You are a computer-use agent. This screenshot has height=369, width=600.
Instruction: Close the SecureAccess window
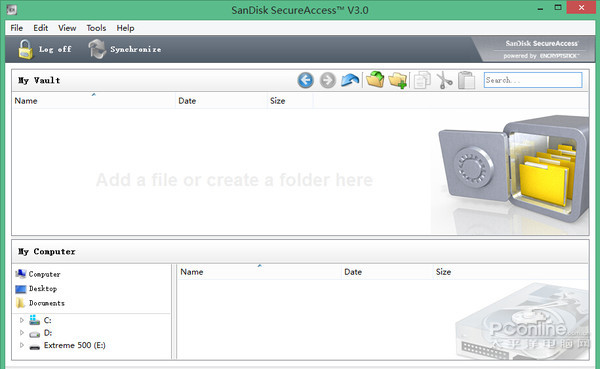pyautogui.click(x=581, y=8)
